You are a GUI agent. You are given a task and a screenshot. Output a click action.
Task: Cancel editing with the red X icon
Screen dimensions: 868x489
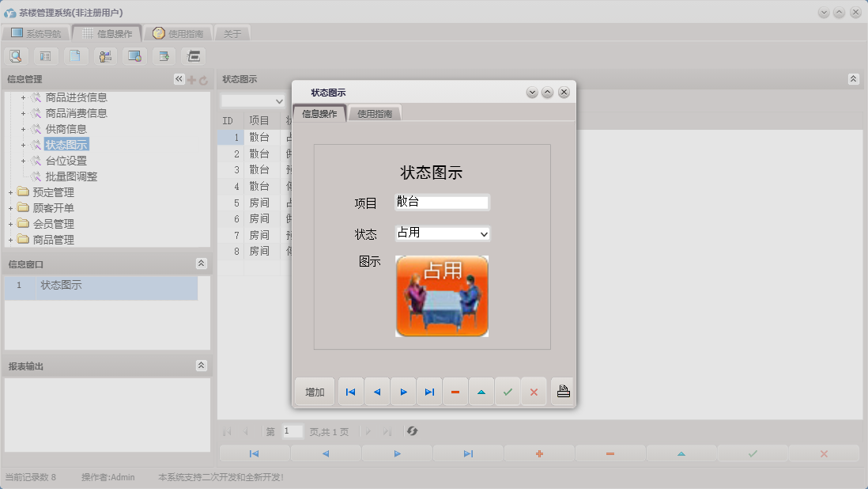(534, 391)
